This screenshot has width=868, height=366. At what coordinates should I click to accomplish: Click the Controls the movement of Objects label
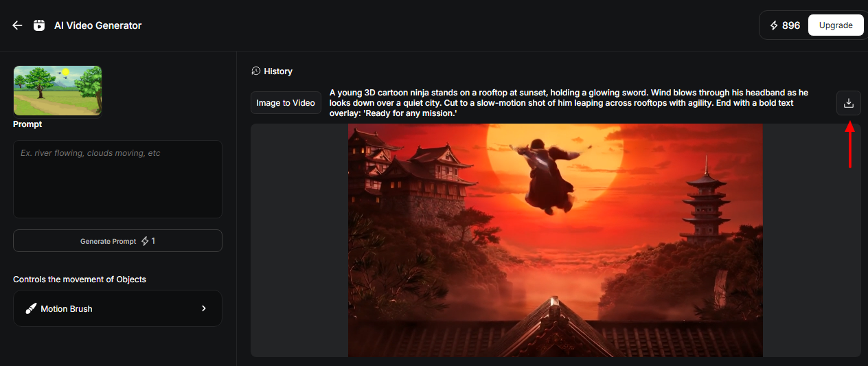[80, 279]
